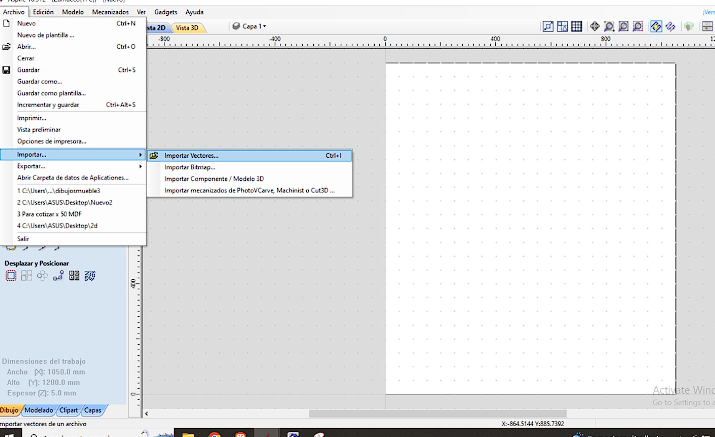Click the green light bulb icon
This screenshot has height=437, width=715.
(x=689, y=26)
